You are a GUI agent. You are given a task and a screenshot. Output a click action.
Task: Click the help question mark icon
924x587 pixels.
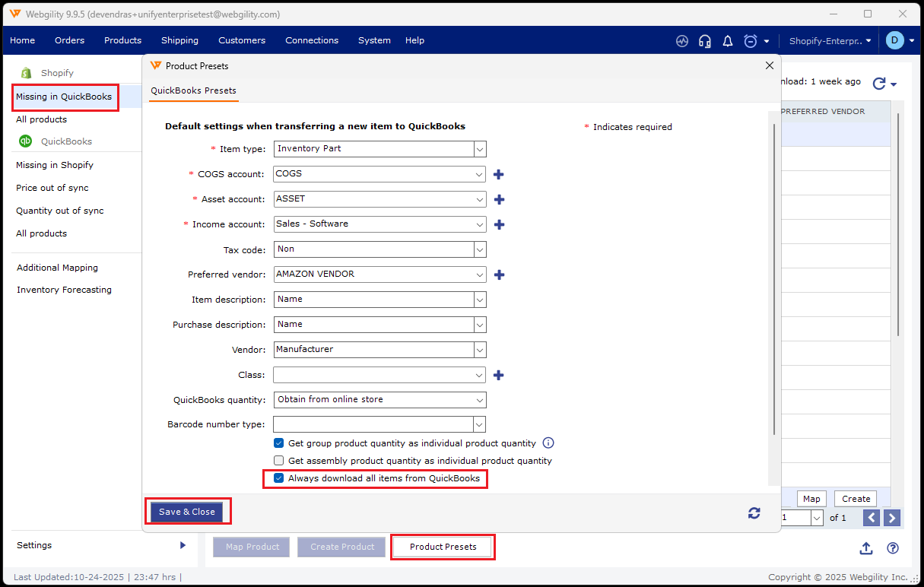[x=893, y=548]
